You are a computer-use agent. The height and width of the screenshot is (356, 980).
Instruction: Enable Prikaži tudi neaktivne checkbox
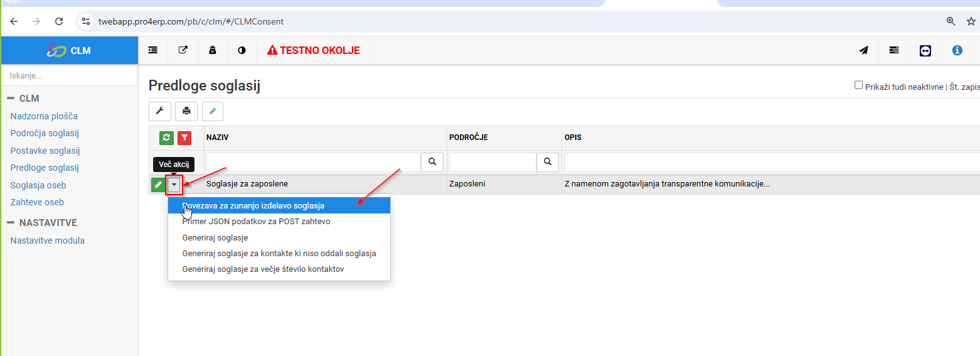pos(858,85)
